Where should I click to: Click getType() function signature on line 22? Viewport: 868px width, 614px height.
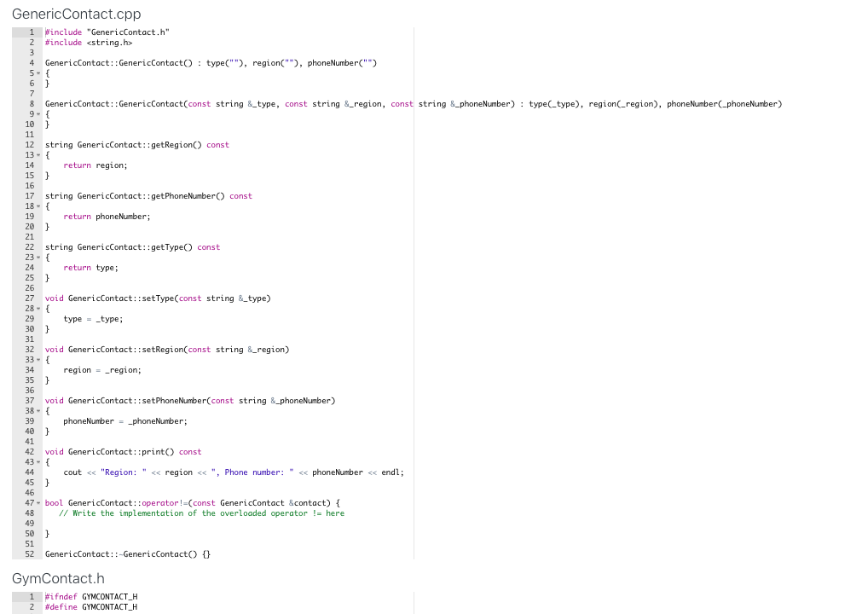[132, 247]
